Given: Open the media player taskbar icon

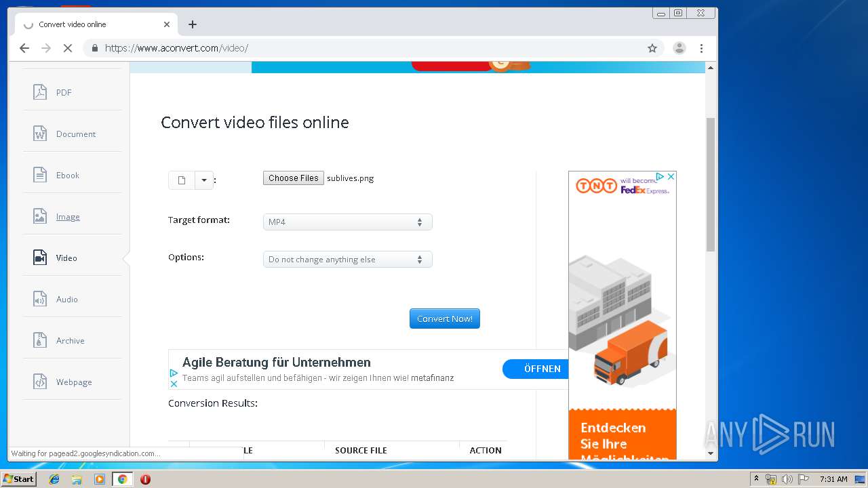Looking at the screenshot, I should click(100, 479).
